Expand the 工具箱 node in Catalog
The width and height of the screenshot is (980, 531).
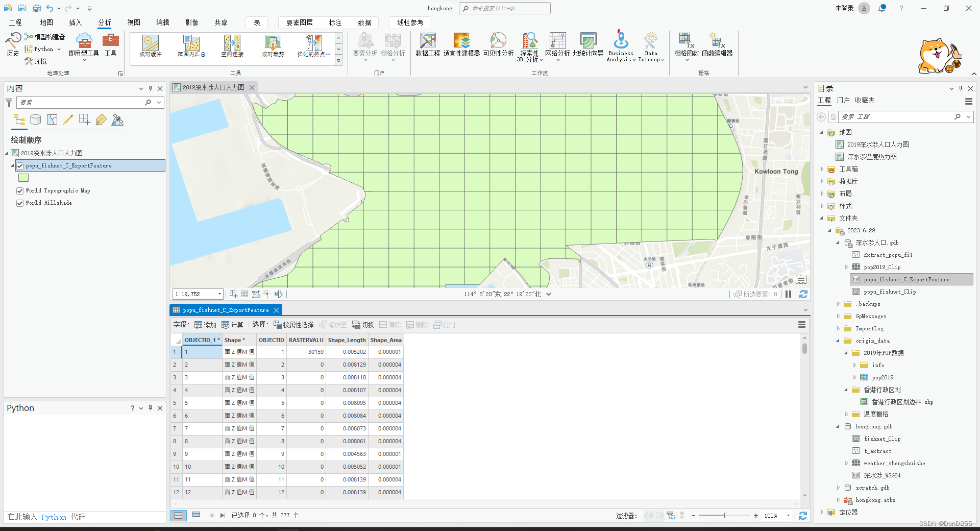click(822, 169)
